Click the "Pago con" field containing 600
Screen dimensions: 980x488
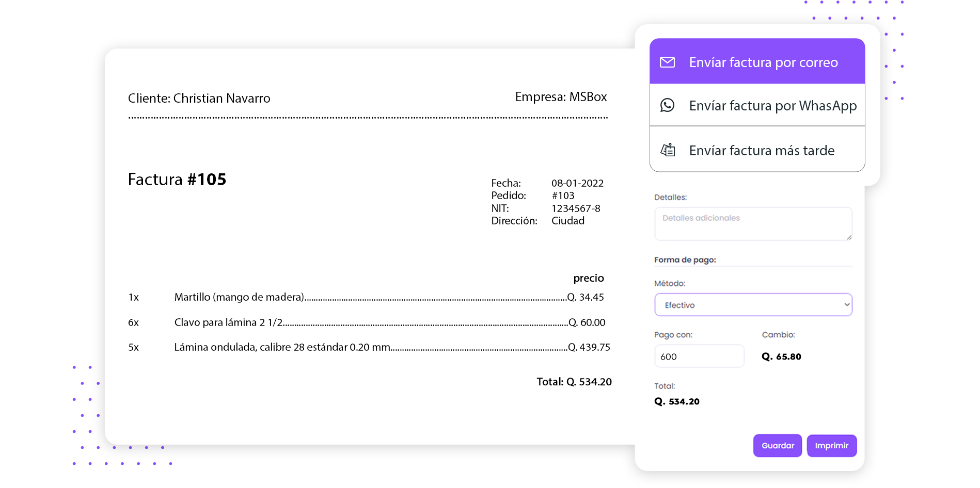(699, 356)
